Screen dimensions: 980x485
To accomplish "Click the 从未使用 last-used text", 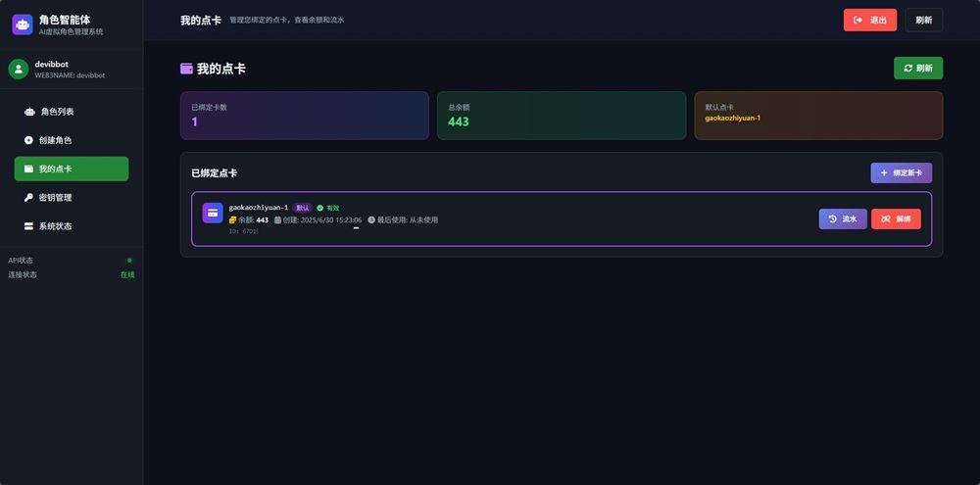I will [x=423, y=220].
